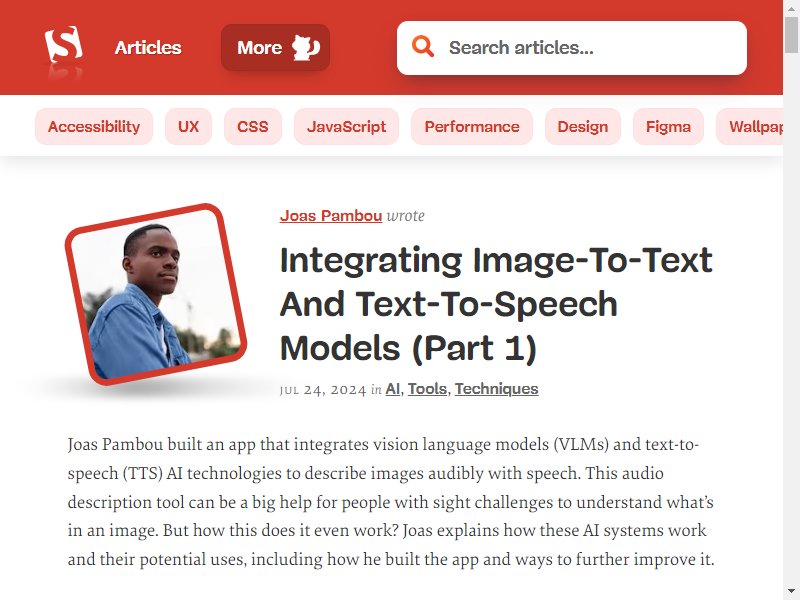Viewport: 800px width, 600px height.
Task: Click the scrollbar down arrow
Action: [x=791, y=592]
